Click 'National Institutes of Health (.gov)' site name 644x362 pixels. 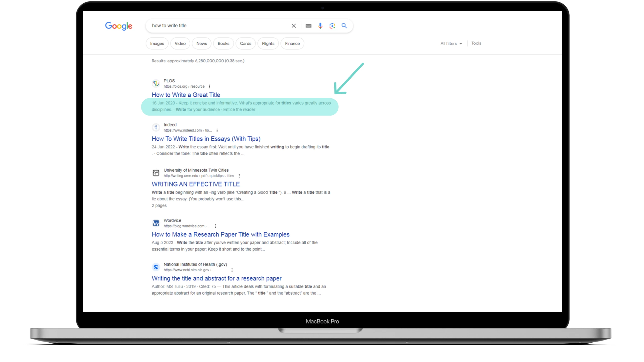point(195,264)
